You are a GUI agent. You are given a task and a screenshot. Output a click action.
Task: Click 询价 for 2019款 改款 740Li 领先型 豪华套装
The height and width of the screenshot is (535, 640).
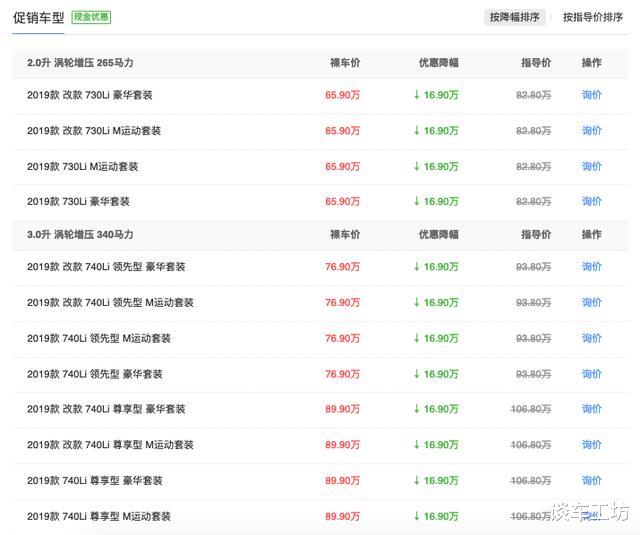[591, 266]
